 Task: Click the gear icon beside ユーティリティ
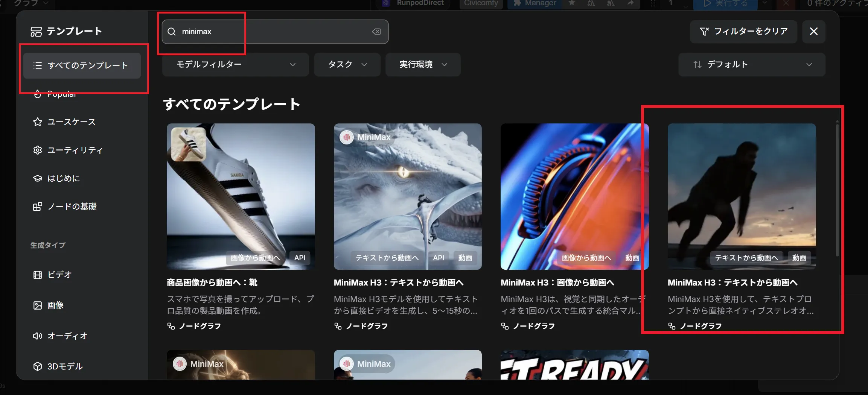coord(38,150)
